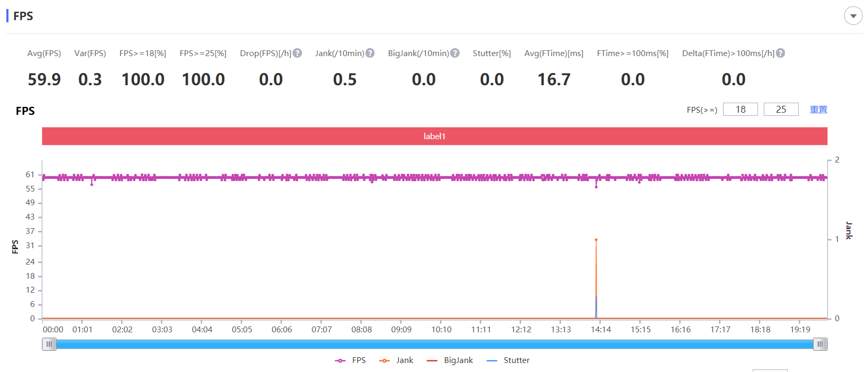Click help icon next to Drop(FPS)[/h]
868x372 pixels.
(297, 53)
